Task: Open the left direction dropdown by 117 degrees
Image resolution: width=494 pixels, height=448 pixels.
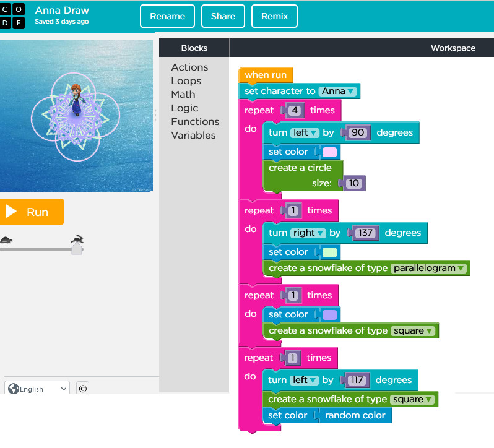Action: coord(304,380)
